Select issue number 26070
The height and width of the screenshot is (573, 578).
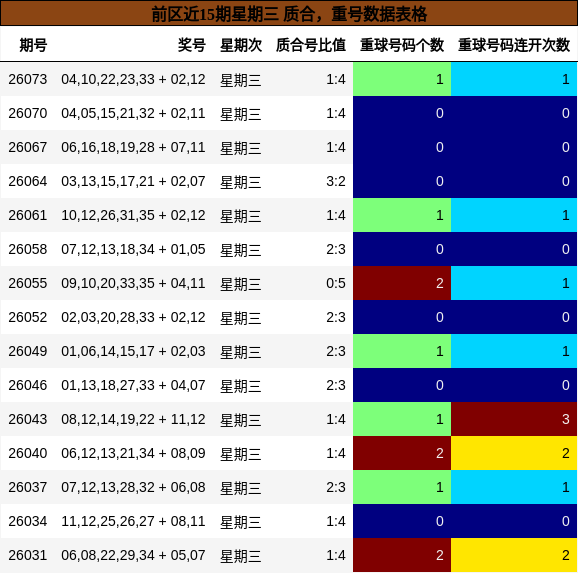pos(28,113)
